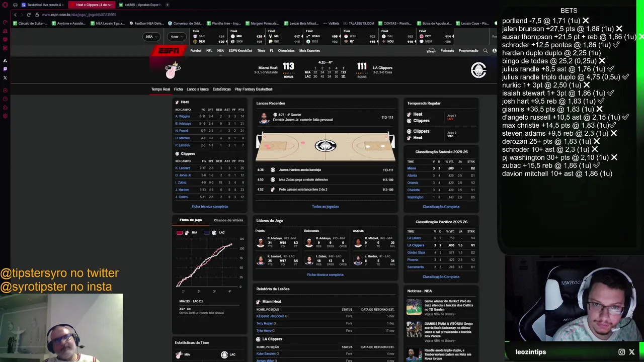Click Ficha técnica completa under Líderes do Jogo
The width and height of the screenshot is (644, 362).
326,275
